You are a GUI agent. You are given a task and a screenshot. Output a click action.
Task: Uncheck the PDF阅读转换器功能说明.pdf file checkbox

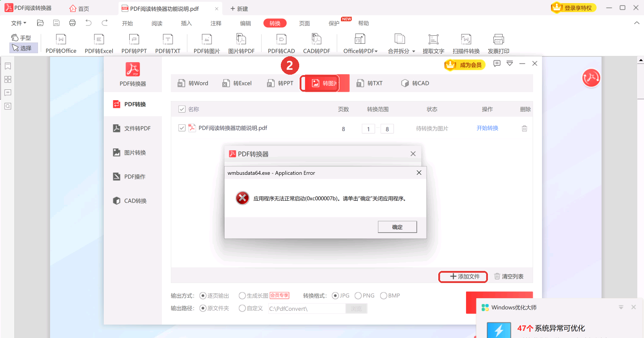(x=182, y=128)
